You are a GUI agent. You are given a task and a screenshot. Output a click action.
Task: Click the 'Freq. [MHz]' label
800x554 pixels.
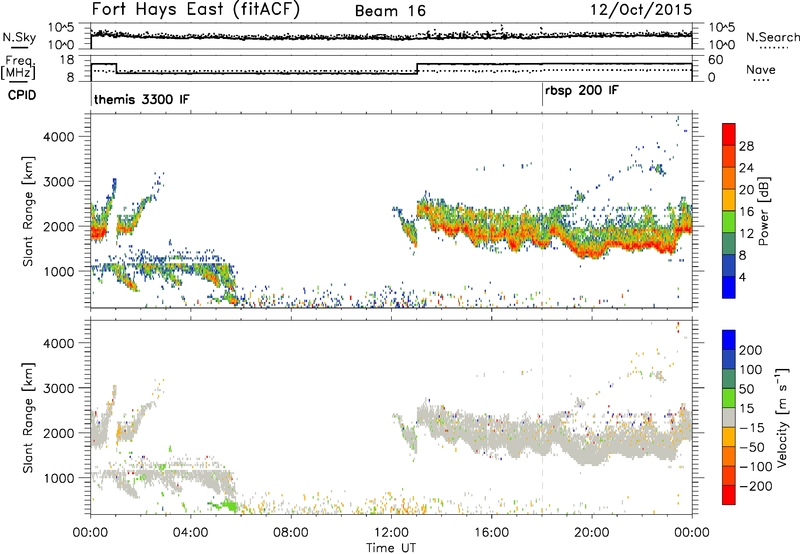[18, 68]
